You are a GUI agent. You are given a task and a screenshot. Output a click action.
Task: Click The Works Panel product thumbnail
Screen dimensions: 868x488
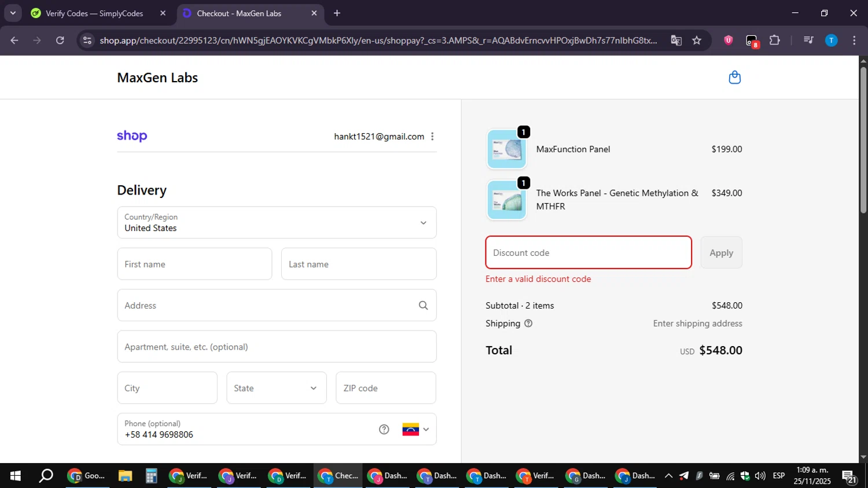506,200
